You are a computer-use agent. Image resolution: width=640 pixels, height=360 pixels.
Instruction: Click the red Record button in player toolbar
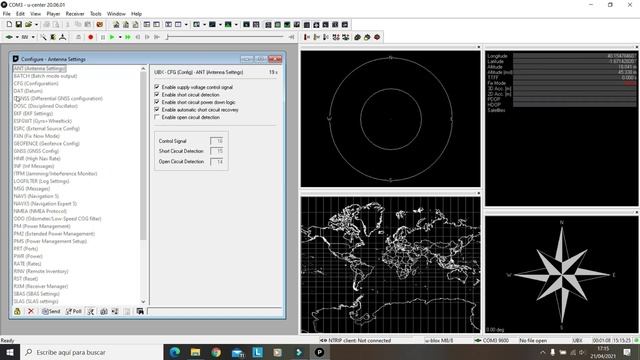pos(91,37)
